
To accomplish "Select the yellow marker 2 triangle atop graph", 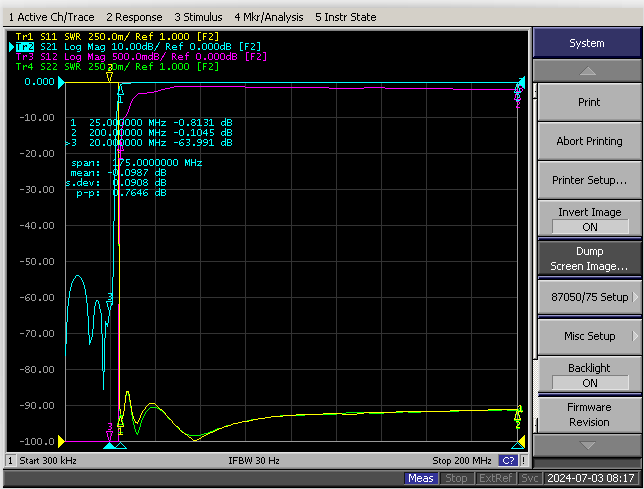I will pyautogui.click(x=109, y=76).
